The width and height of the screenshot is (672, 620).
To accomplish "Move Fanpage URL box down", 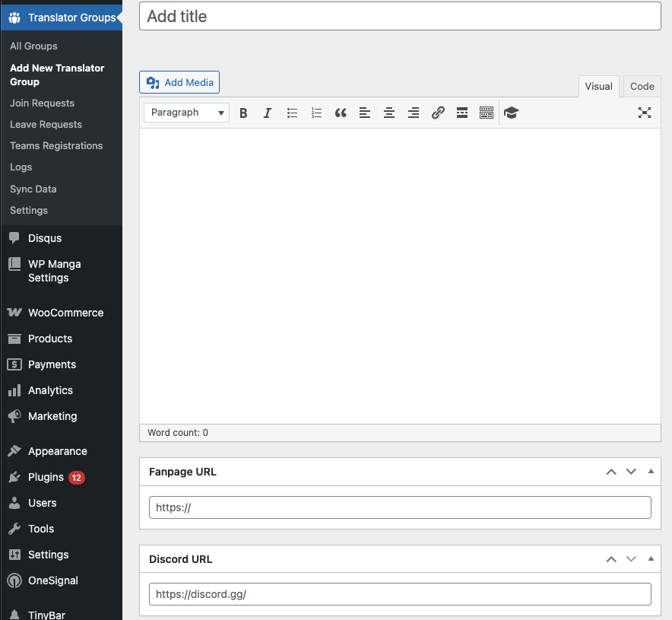I will point(631,472).
